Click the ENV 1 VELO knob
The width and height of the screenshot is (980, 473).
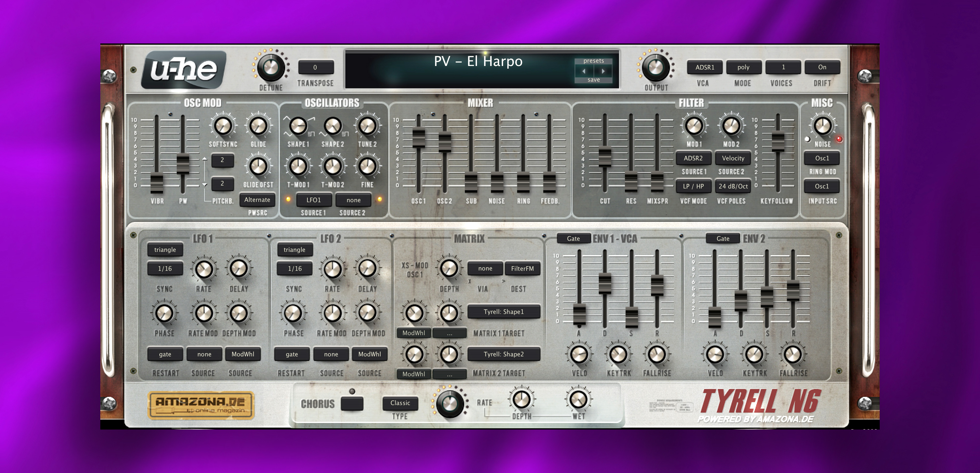point(579,355)
